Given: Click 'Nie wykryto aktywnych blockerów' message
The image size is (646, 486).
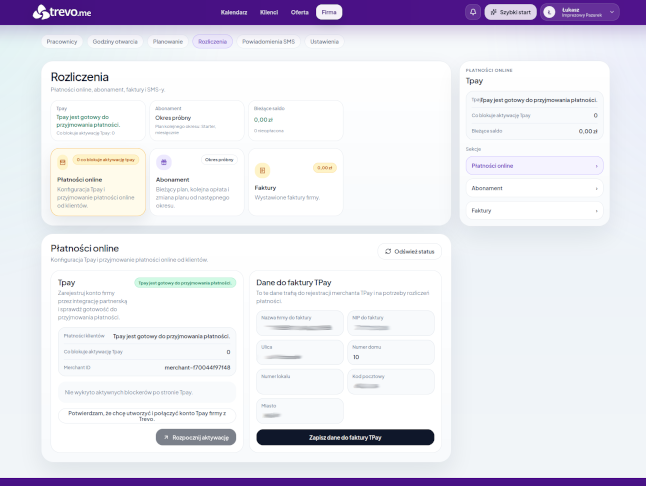Looking at the screenshot, I should (x=147, y=393).
